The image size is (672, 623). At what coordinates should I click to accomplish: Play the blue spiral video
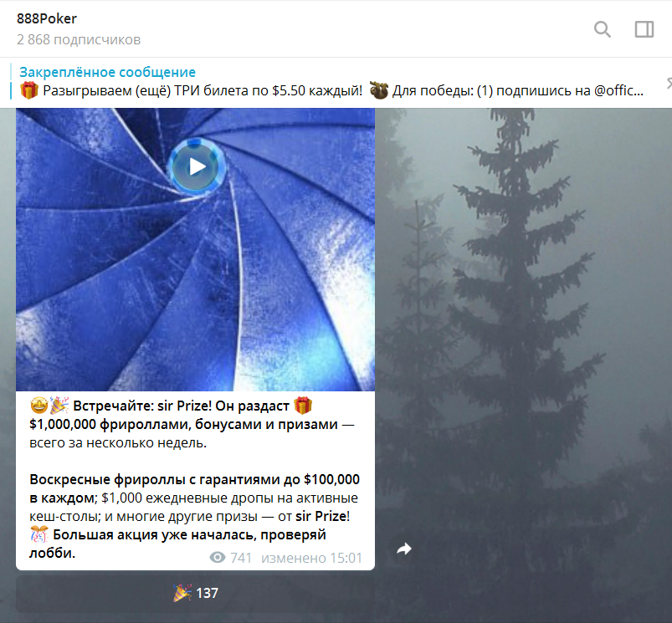(x=197, y=166)
